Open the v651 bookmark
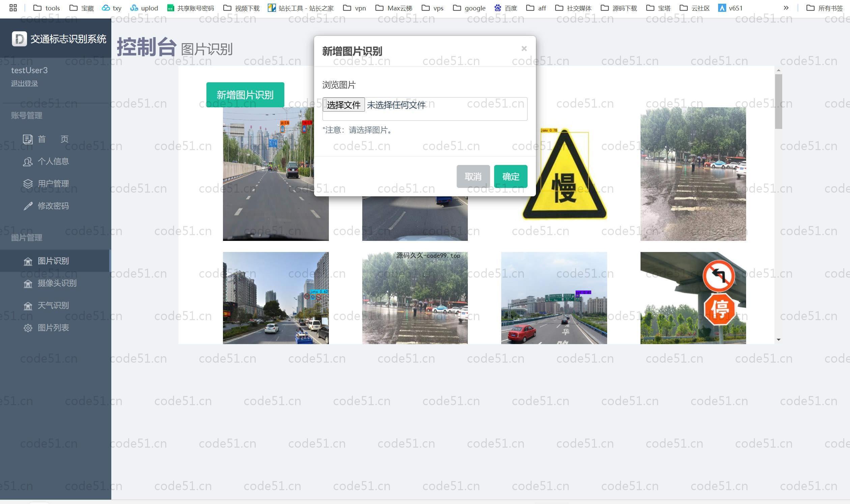Screen dimensions: 850x504 pyautogui.click(x=731, y=8)
